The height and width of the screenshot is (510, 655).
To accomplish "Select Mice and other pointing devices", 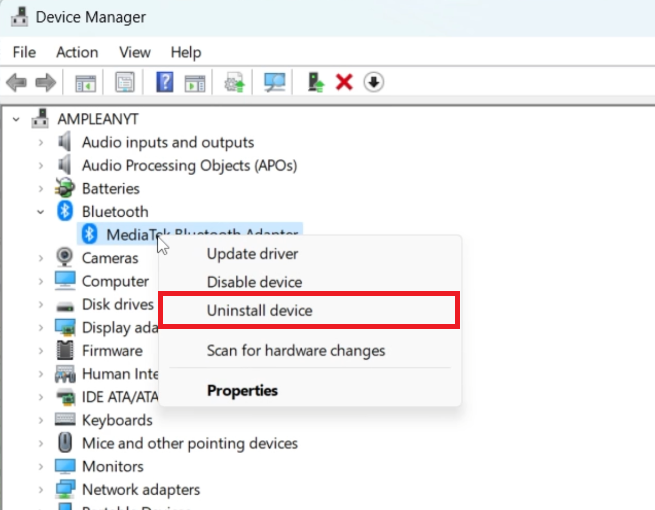I will 189,443.
